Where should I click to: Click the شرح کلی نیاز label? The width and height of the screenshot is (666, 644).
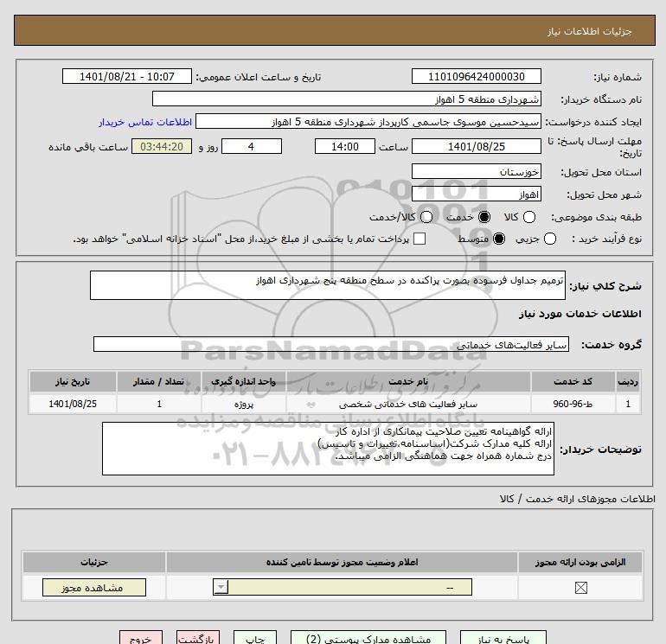pyautogui.click(x=605, y=286)
